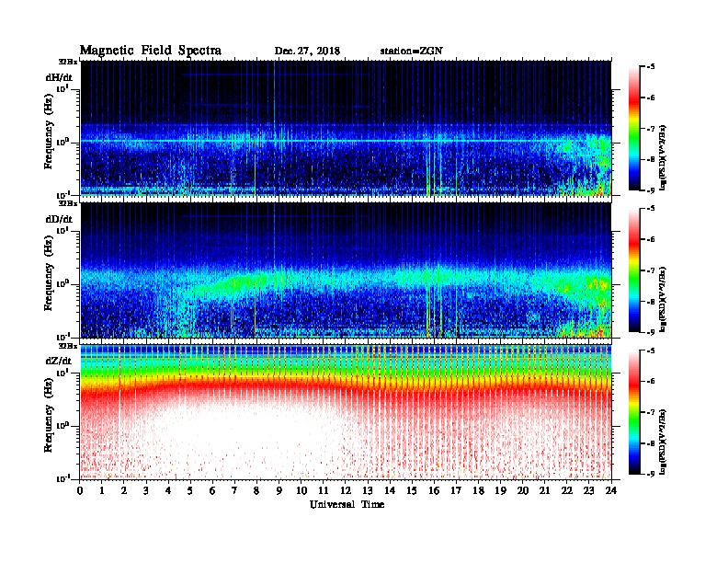
Task: Click the dH/dt spectrogram plot area
Action: tap(346, 128)
